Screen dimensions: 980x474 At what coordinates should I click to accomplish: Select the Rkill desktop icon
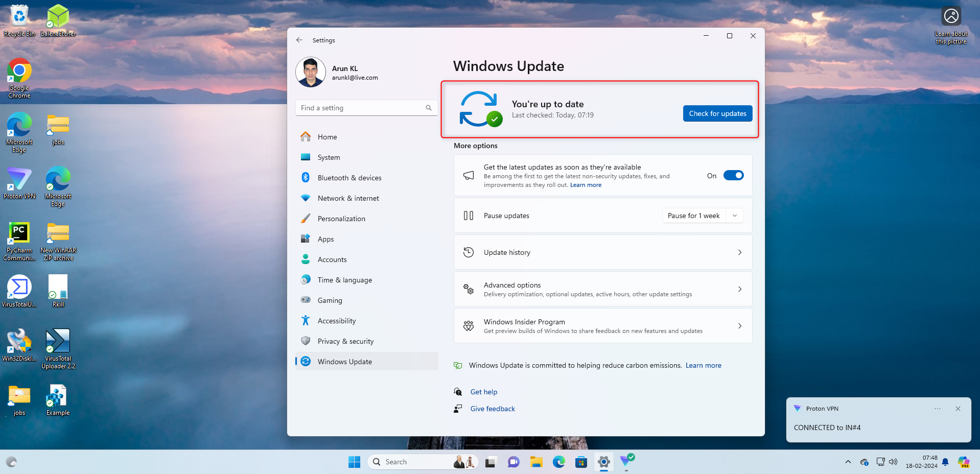pyautogui.click(x=58, y=291)
